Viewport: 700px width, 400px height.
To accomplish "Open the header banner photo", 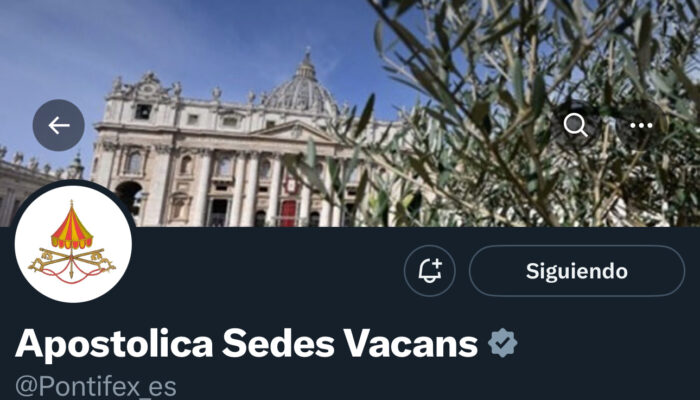I will point(350,113).
